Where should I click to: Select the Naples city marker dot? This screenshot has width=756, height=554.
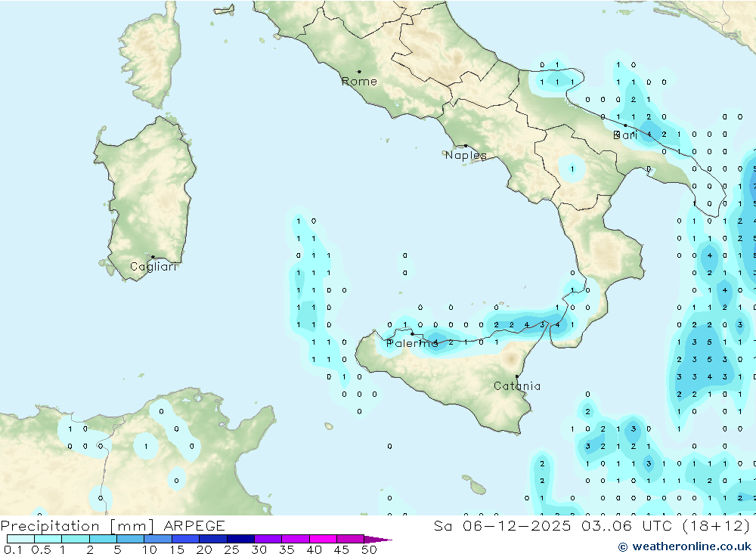(x=465, y=146)
